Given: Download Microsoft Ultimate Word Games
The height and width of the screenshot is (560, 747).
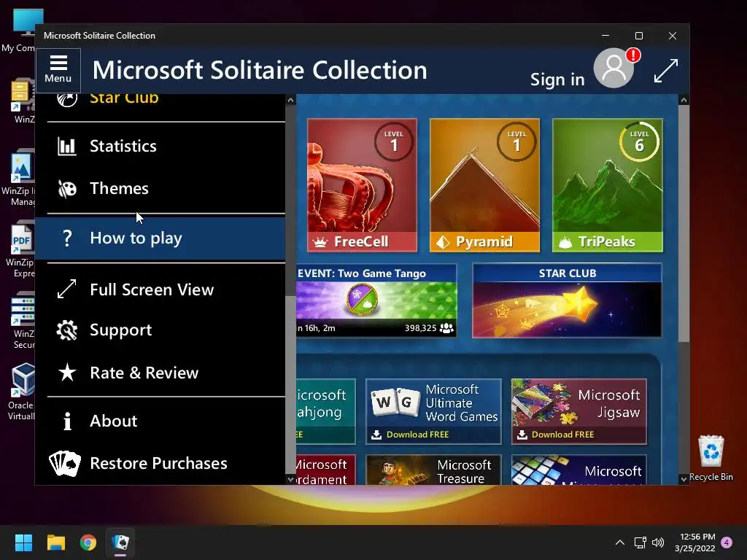Looking at the screenshot, I should tap(433, 411).
